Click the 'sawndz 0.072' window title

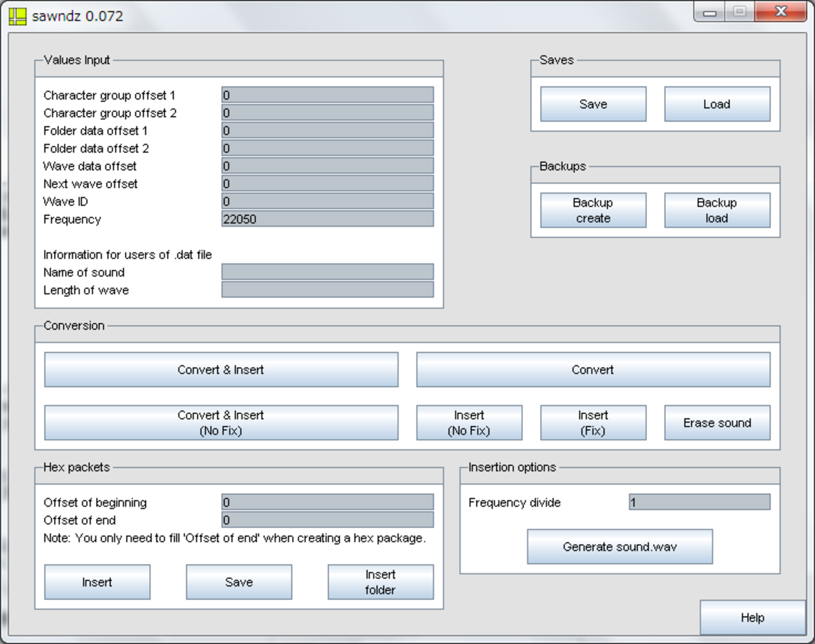pos(78,16)
